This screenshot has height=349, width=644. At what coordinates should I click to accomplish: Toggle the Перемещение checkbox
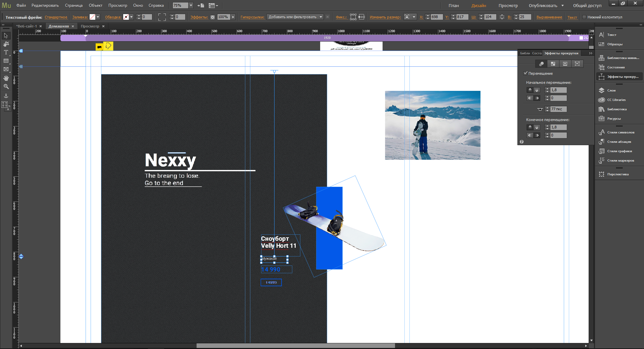pyautogui.click(x=526, y=73)
